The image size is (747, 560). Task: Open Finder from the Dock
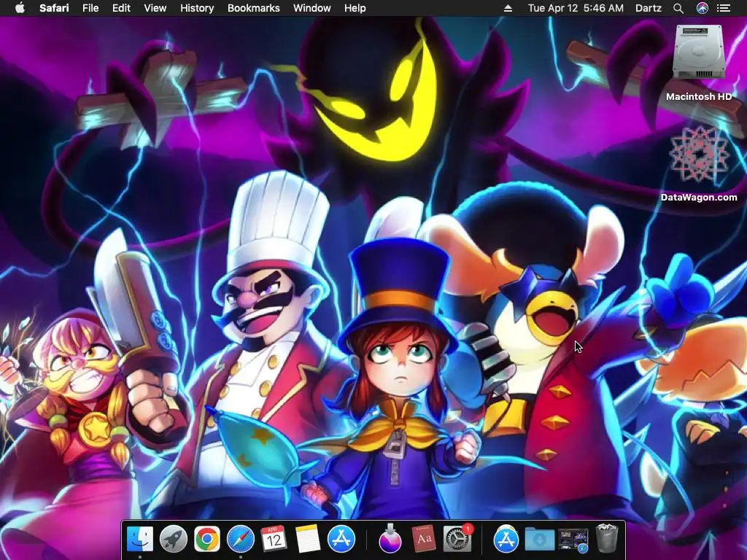point(140,539)
